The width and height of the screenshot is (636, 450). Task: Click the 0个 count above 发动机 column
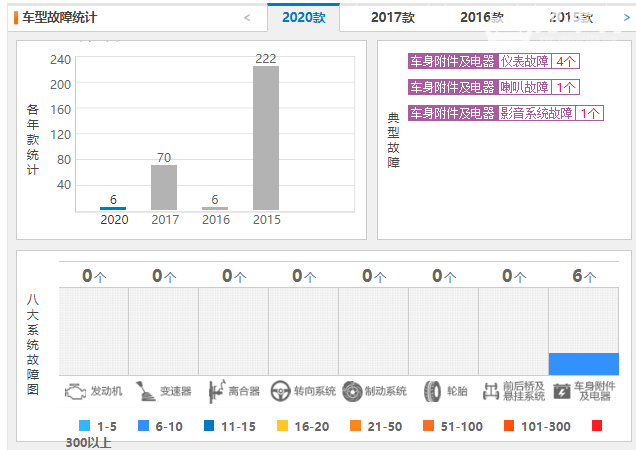[94, 276]
